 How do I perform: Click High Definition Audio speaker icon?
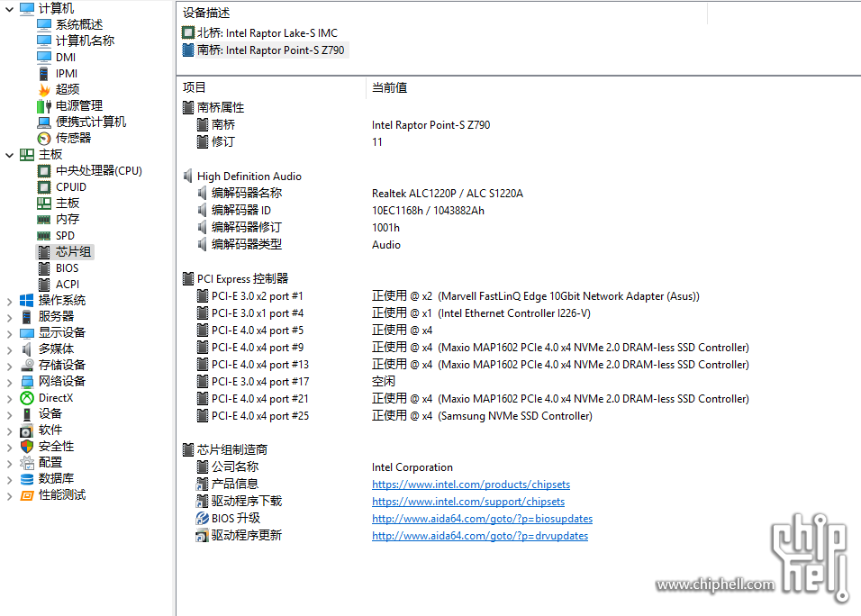[188, 177]
